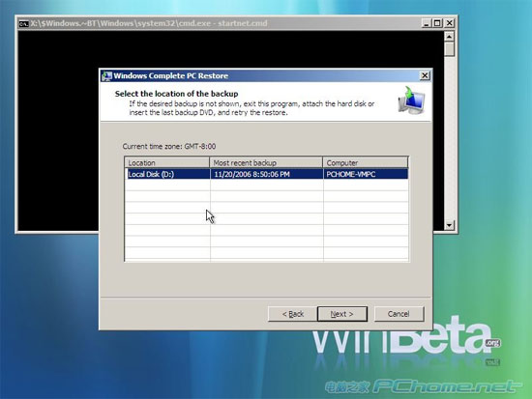Sort by the Computer column header
532x399 pixels.
(x=366, y=162)
